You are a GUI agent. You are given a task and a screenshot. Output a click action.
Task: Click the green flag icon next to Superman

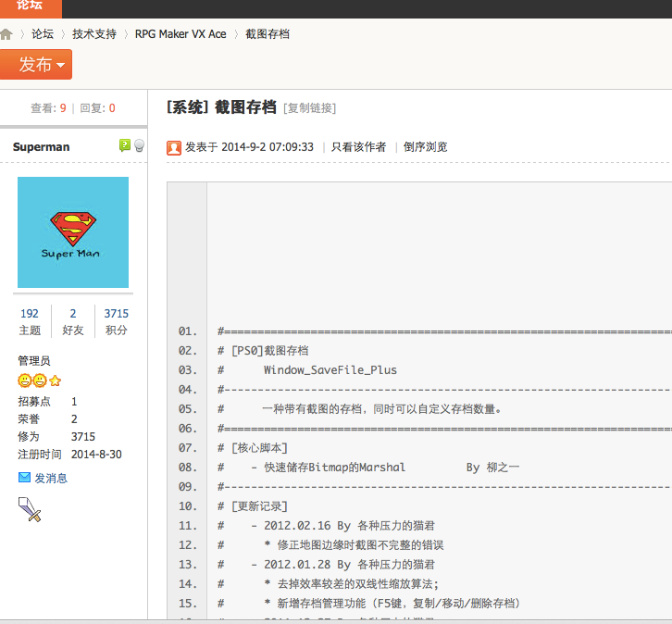tap(124, 145)
